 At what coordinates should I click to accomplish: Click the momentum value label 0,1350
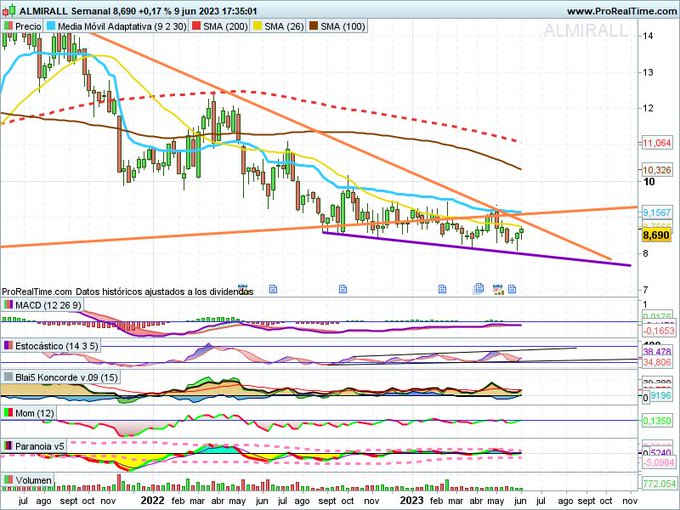[x=657, y=420]
